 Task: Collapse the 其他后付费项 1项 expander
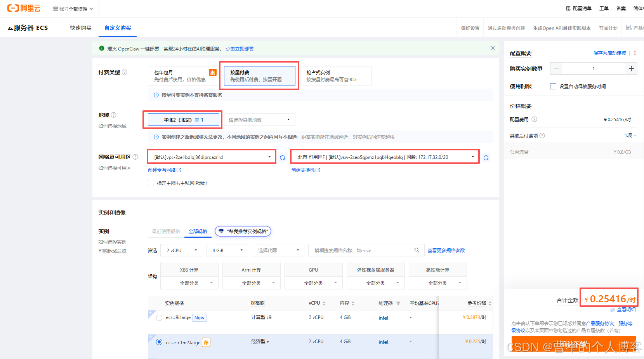coord(630,136)
